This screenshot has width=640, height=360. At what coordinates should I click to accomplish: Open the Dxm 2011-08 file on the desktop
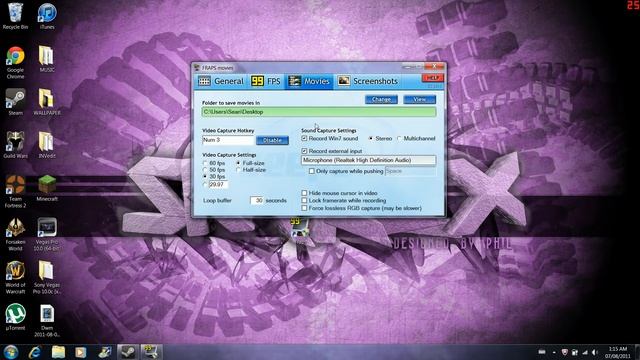pos(47,320)
